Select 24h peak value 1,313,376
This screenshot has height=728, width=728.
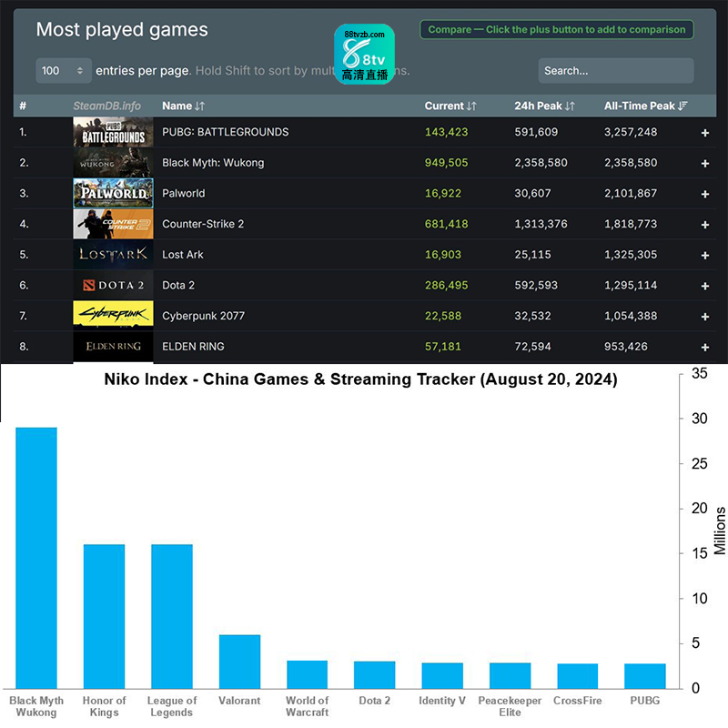(541, 224)
